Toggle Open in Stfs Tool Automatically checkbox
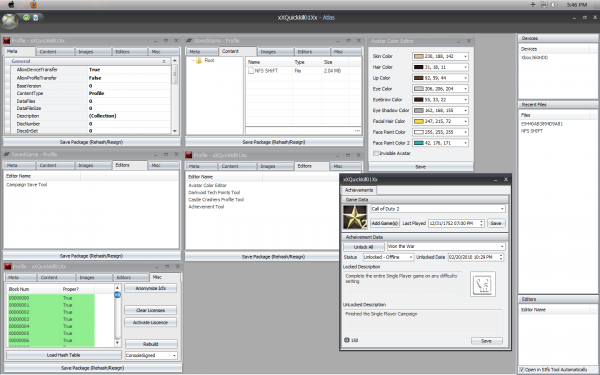The width and height of the screenshot is (600, 375). 522,370
